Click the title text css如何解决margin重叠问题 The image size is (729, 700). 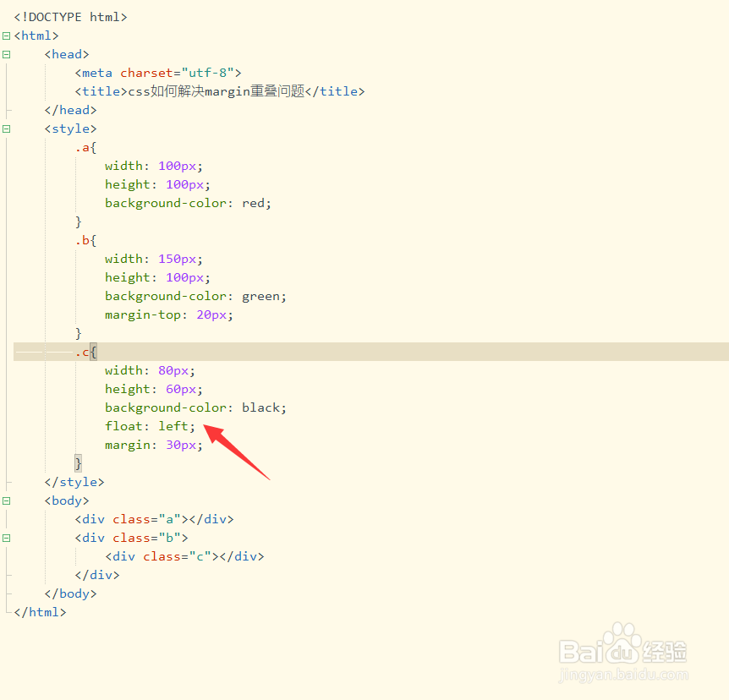coord(217,91)
